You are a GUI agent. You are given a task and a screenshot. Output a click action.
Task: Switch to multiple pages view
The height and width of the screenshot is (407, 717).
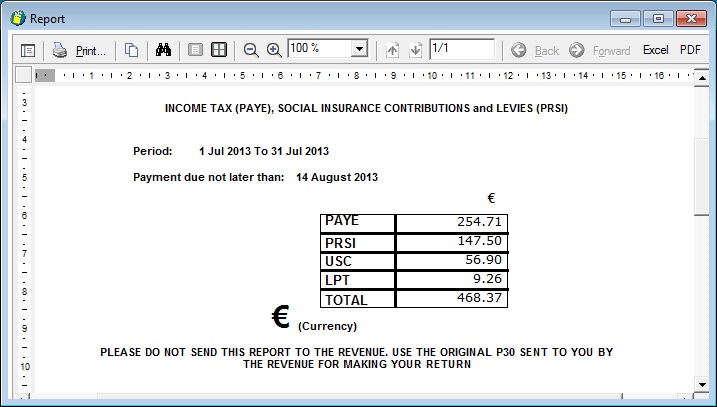pyautogui.click(x=219, y=50)
